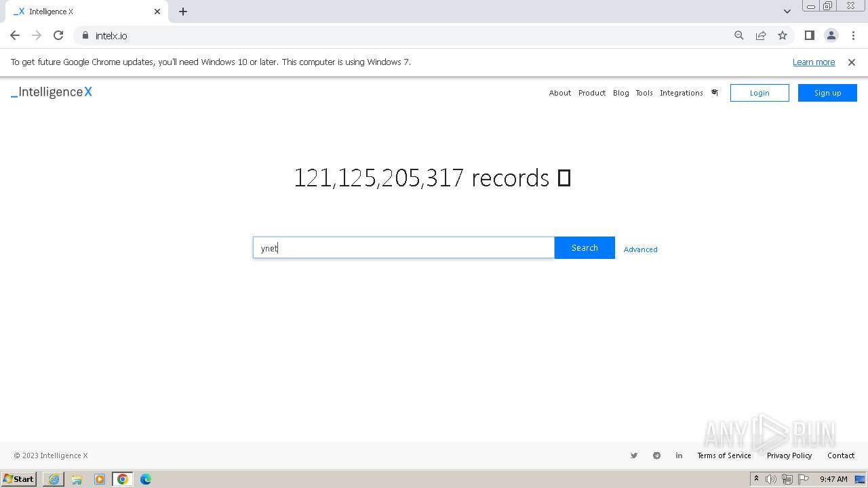Viewport: 868px width, 488px height.
Task: Open the LinkedIn icon in footer
Action: (x=679, y=455)
